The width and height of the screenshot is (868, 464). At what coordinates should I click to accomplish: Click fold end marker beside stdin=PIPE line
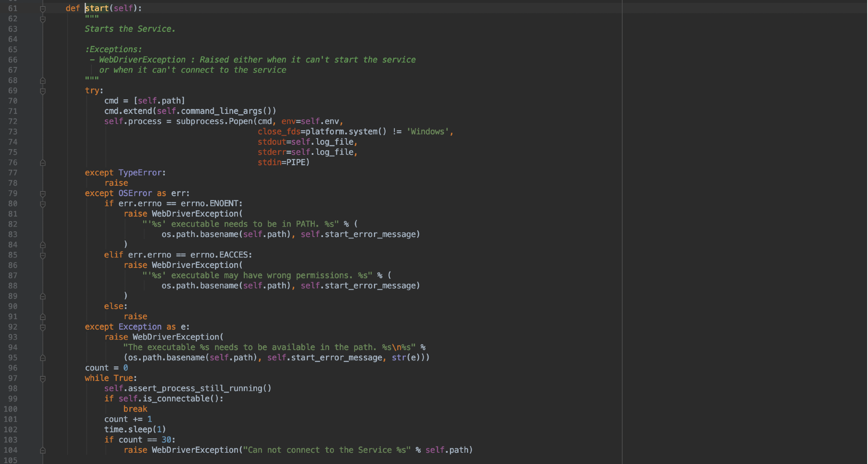(x=43, y=162)
